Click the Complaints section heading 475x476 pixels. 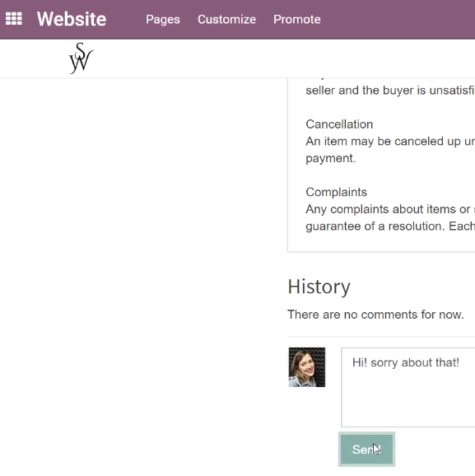(337, 192)
